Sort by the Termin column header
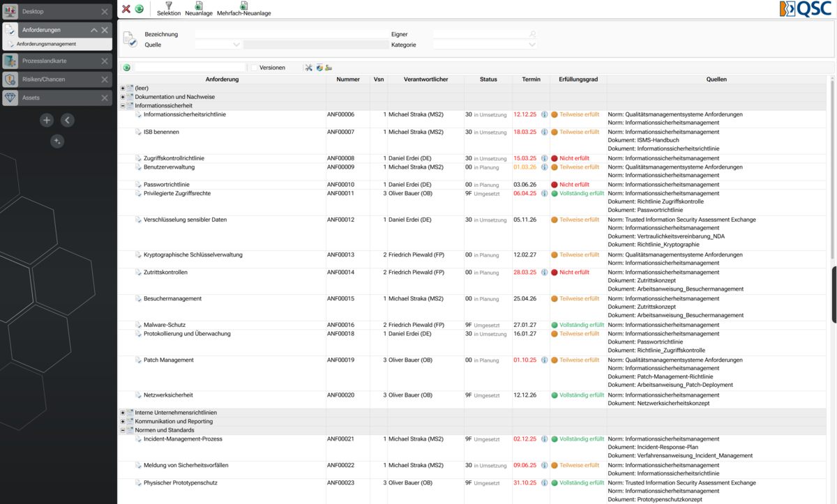 click(531, 79)
